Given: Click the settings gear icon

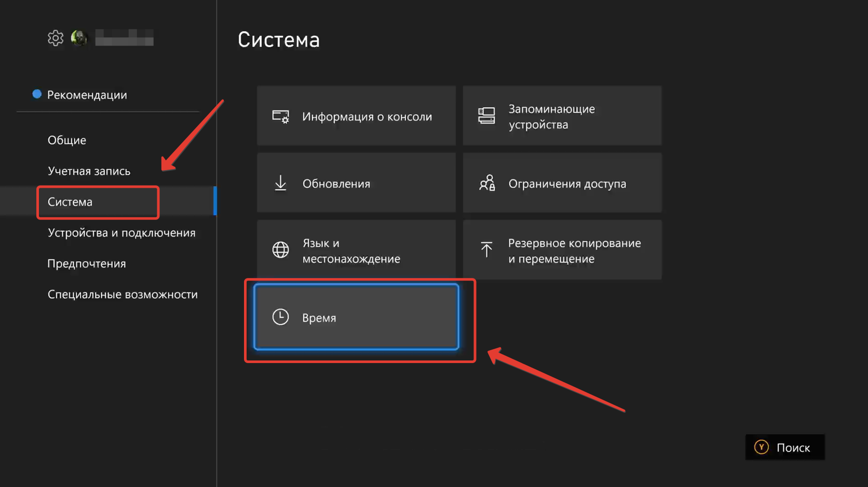Looking at the screenshot, I should point(55,38).
